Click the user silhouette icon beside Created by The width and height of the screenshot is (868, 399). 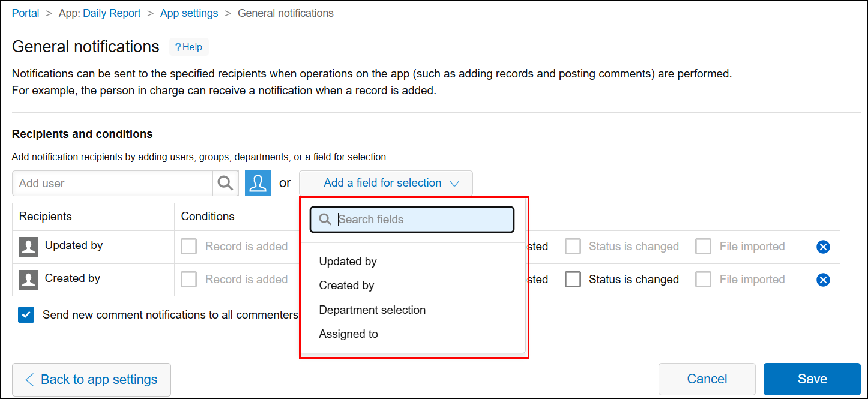[x=28, y=280]
